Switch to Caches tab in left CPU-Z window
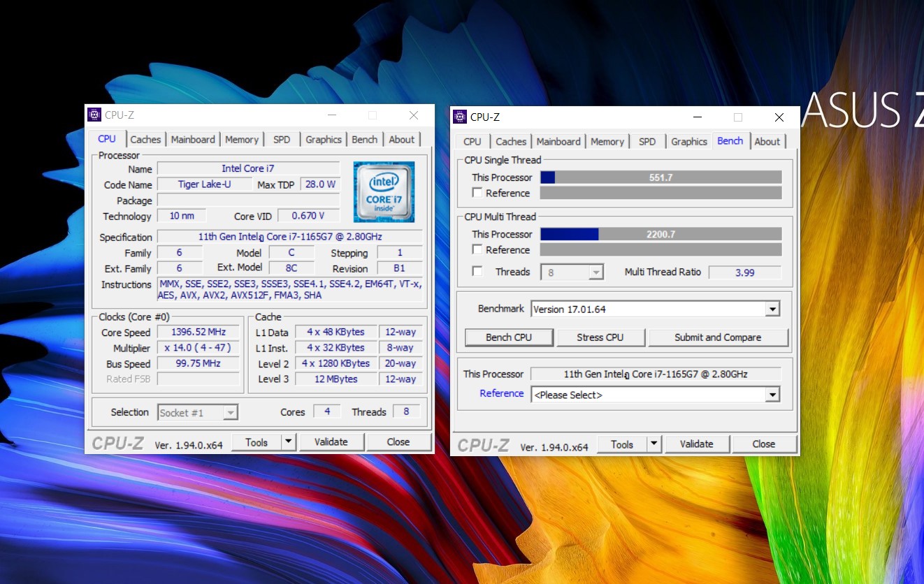 click(x=145, y=140)
